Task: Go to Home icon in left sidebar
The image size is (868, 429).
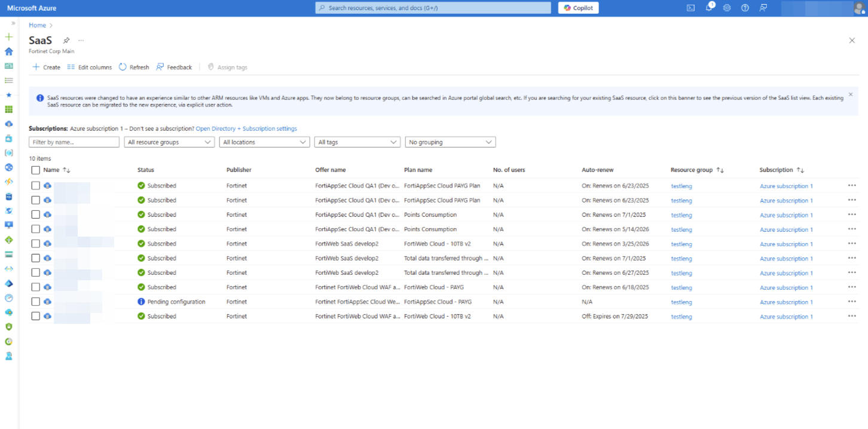Action: (9, 51)
